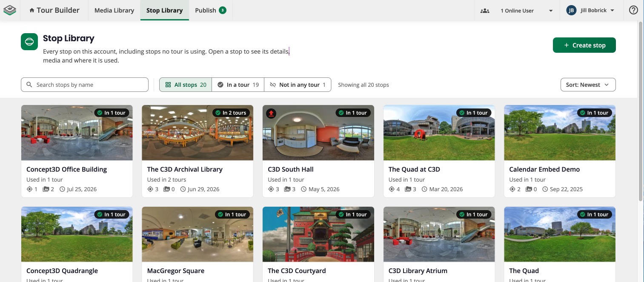644x282 pixels.
Task: Click the MacGregor Square title
Action: tap(176, 271)
